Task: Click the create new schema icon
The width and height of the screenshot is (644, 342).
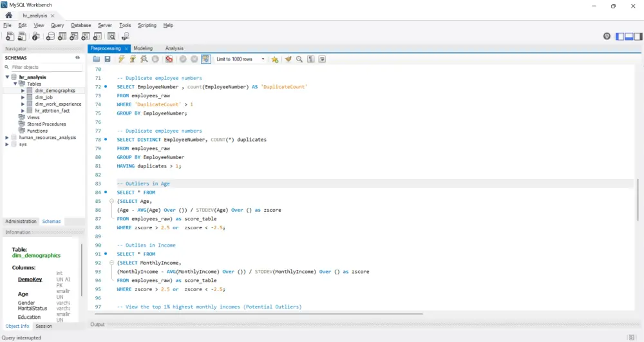Action: tap(50, 37)
